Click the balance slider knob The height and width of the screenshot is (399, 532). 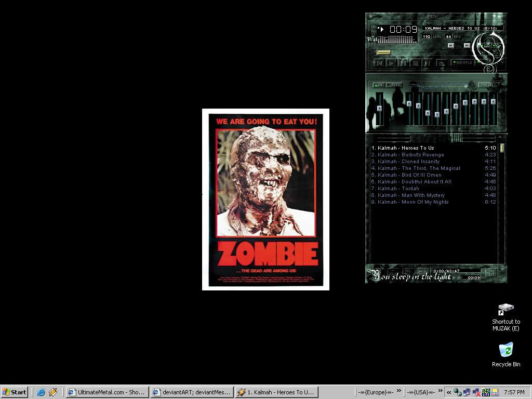coord(467,46)
